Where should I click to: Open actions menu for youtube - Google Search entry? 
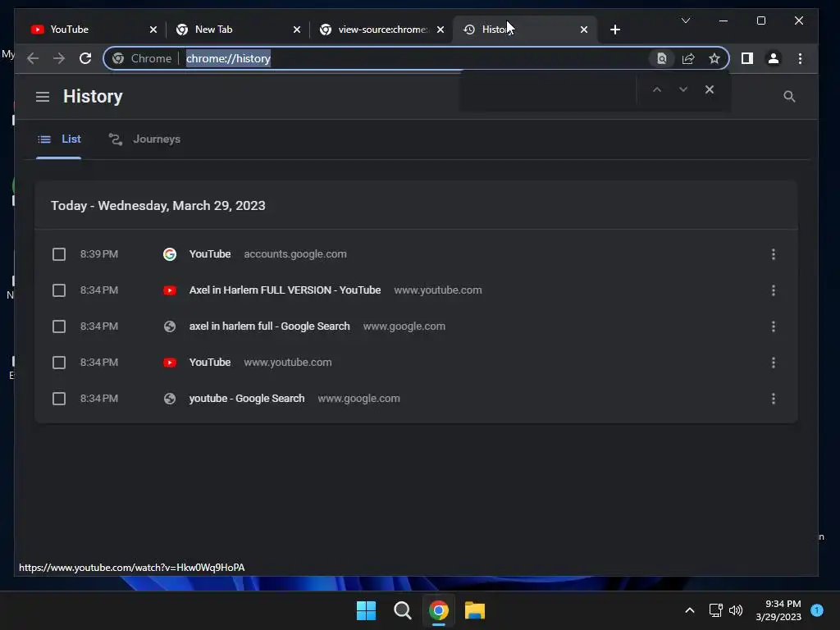[x=773, y=399]
